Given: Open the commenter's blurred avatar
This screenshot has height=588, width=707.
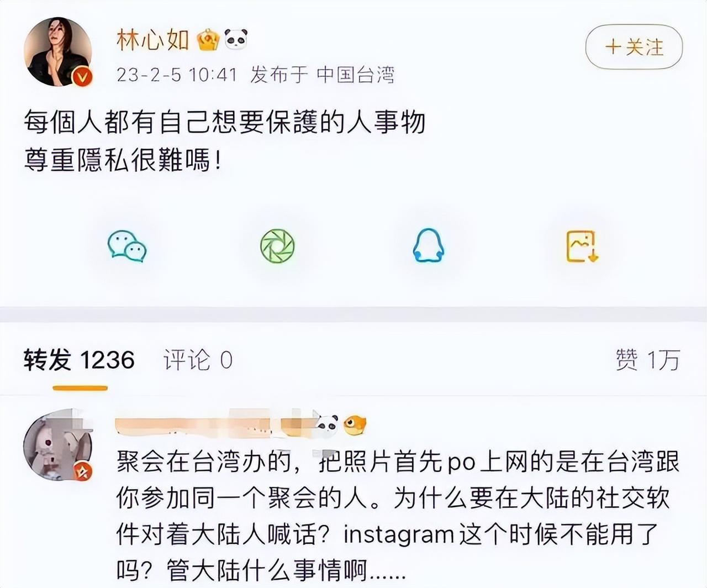Looking at the screenshot, I should (x=57, y=444).
